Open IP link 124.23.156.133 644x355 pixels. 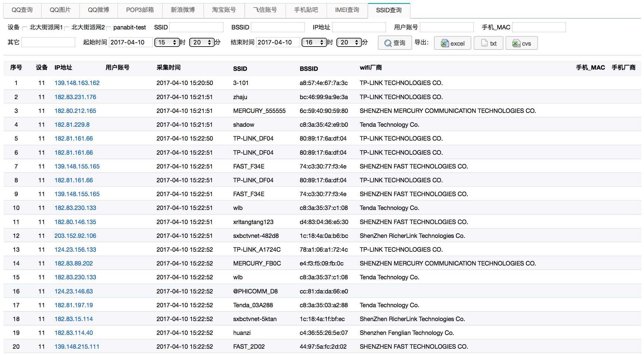click(75, 250)
